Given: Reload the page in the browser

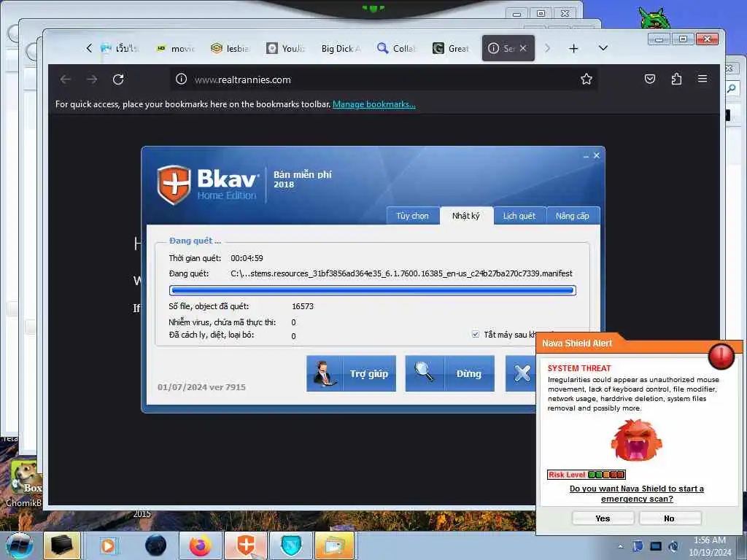Looking at the screenshot, I should point(118,79).
